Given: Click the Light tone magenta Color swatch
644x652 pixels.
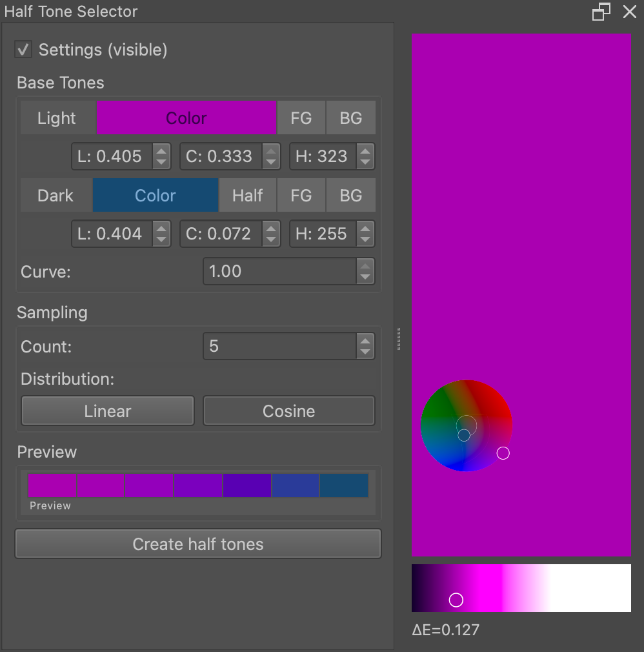Looking at the screenshot, I should [186, 118].
